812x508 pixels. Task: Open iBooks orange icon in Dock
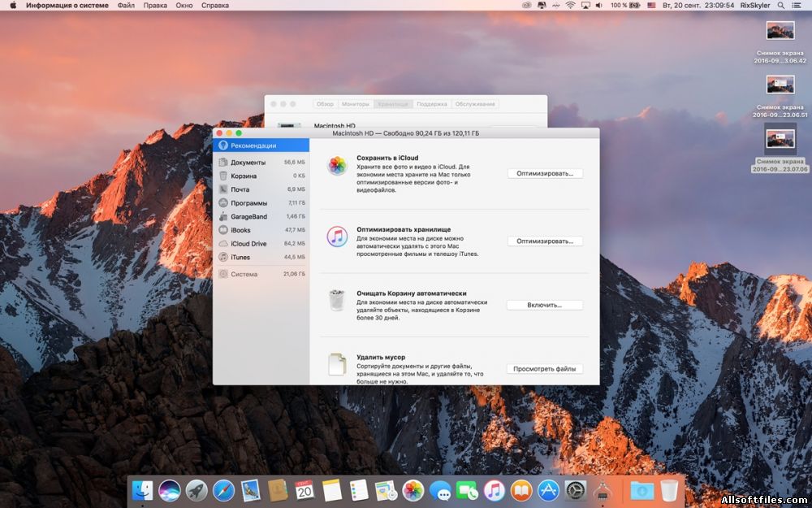click(x=521, y=490)
